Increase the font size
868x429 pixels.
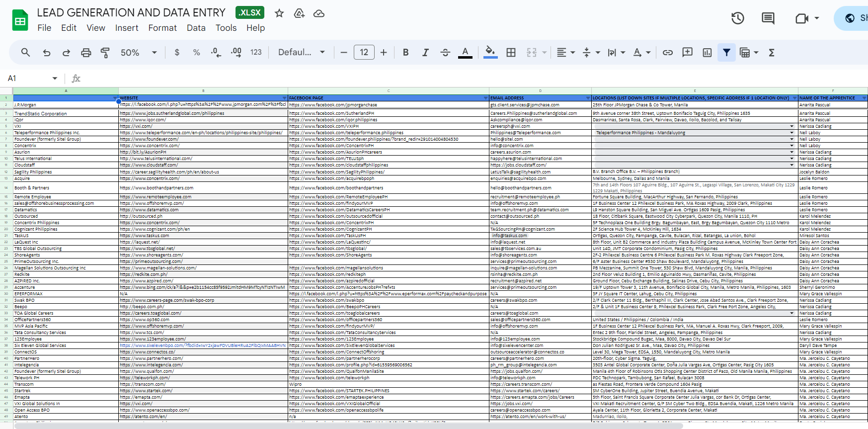384,52
